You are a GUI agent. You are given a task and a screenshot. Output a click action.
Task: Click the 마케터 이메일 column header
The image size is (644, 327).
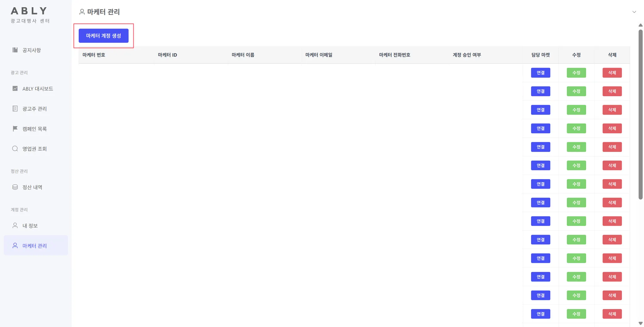319,55
